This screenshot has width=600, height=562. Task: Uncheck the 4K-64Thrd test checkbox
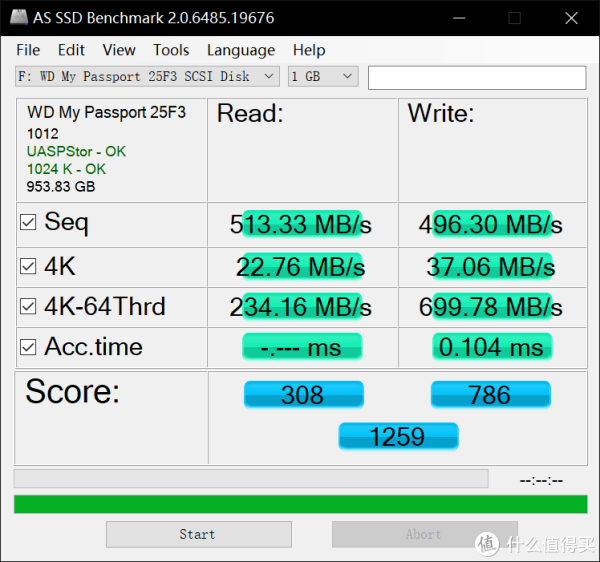28,306
